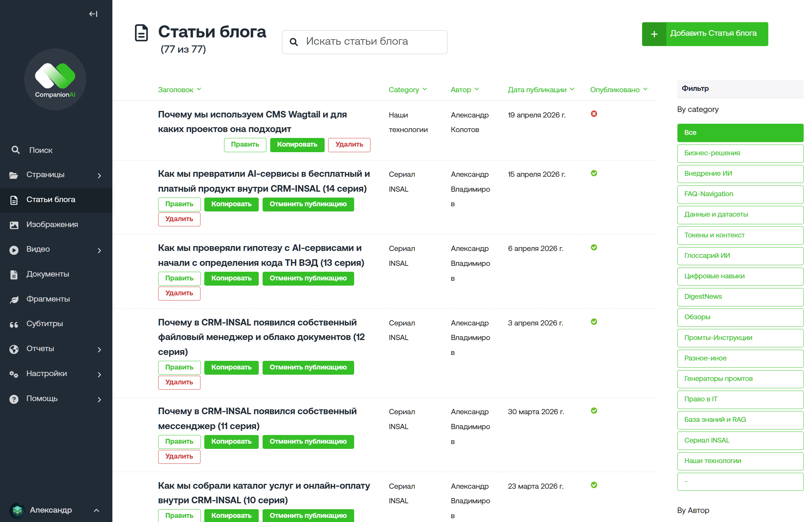This screenshot has width=812, height=522.
Task: Expand the Settings submenu
Action: (100, 374)
